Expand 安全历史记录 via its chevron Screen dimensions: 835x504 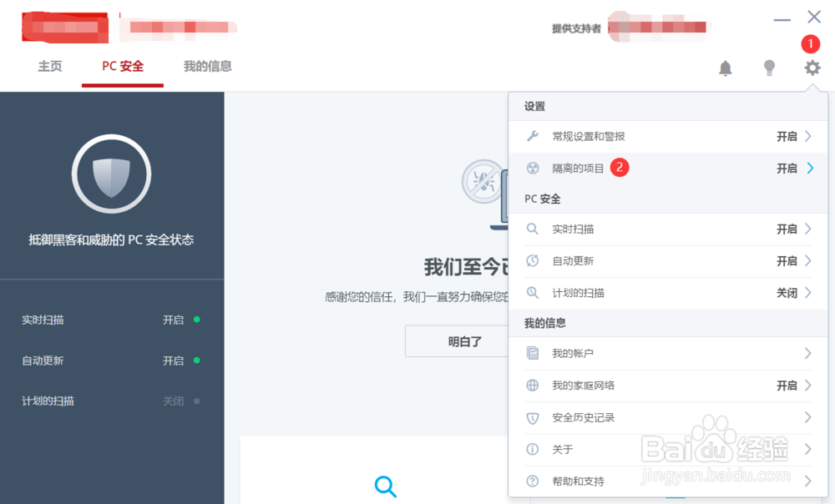[808, 417]
